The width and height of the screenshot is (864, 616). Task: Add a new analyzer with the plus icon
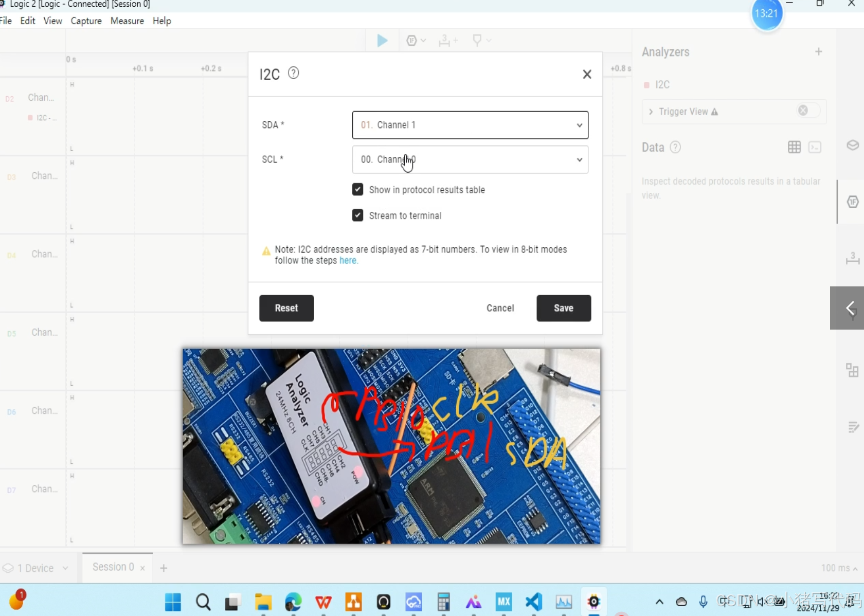tap(819, 51)
